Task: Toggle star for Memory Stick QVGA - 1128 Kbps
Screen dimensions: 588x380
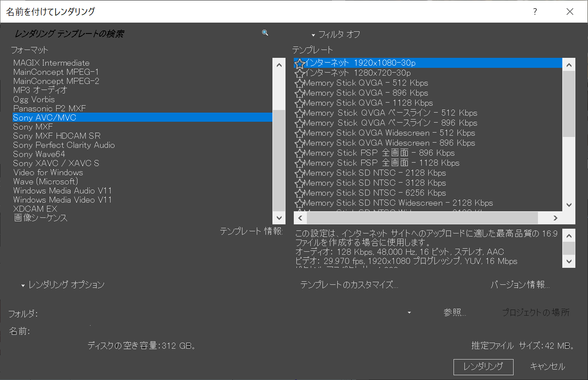Action: tap(299, 103)
